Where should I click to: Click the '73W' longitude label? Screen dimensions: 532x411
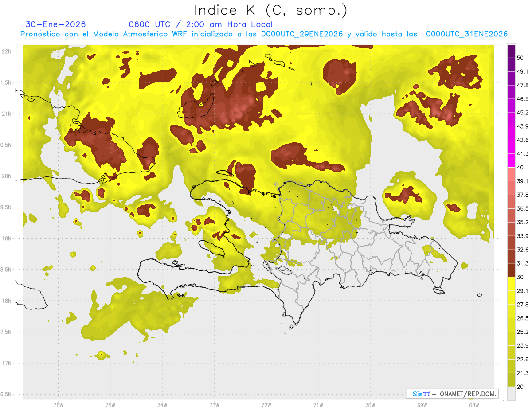pyautogui.click(x=214, y=405)
